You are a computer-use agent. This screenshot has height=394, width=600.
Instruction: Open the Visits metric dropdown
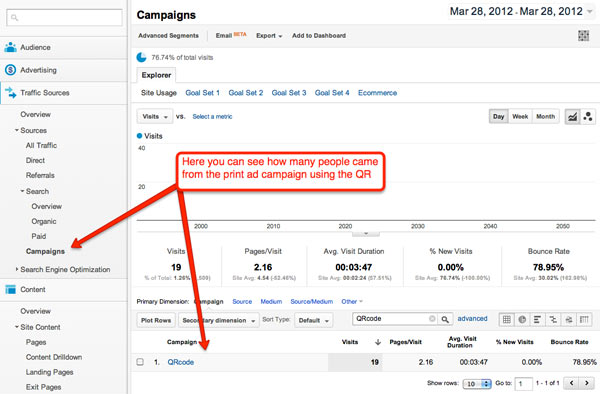155,116
